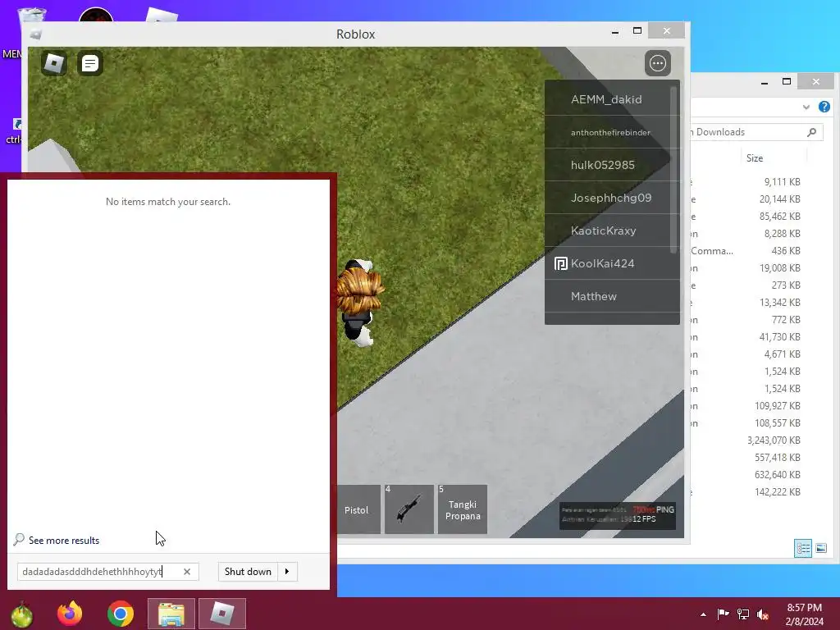Image resolution: width=840 pixels, height=630 pixels.
Task: Select the file sized 20,144 KB
Action: pyautogui.click(x=779, y=199)
